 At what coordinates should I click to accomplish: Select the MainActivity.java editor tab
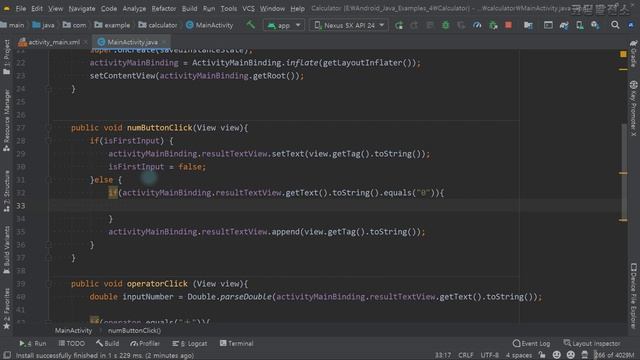pyautogui.click(x=132, y=42)
